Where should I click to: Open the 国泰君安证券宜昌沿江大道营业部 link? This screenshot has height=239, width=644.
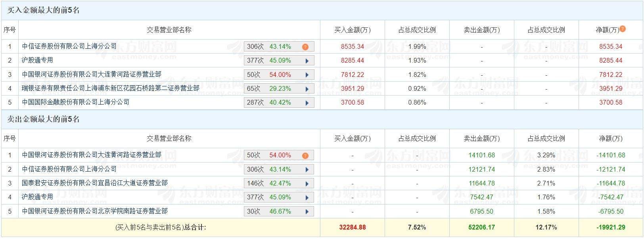(95, 183)
